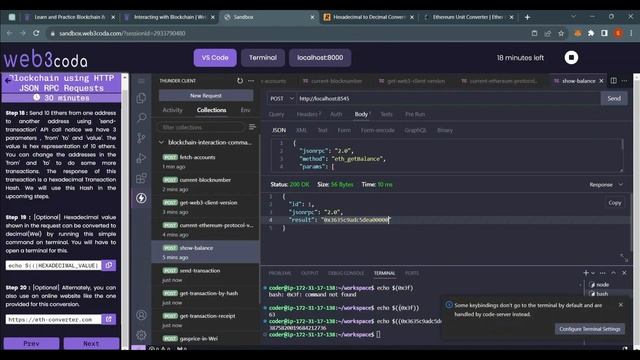Switch to the Activity tab

(172, 110)
